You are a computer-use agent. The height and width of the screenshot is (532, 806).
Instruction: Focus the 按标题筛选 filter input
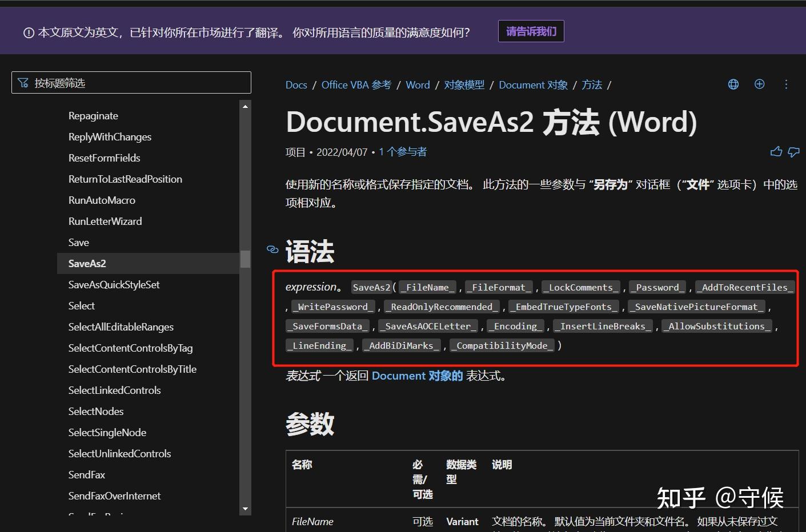[131, 83]
